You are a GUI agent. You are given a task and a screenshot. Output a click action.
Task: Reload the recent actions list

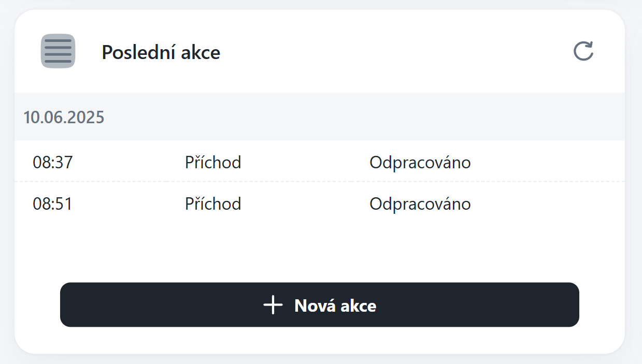[583, 51]
